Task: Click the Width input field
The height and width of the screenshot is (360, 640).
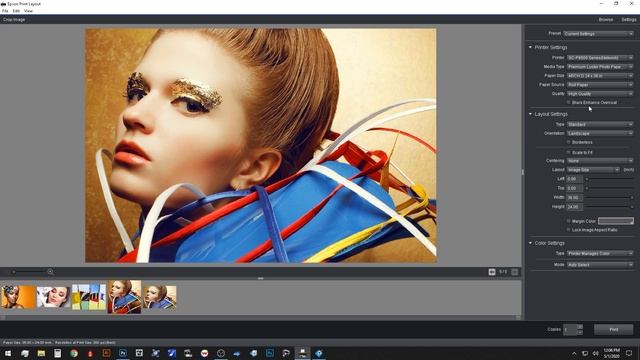Action: 574,198
